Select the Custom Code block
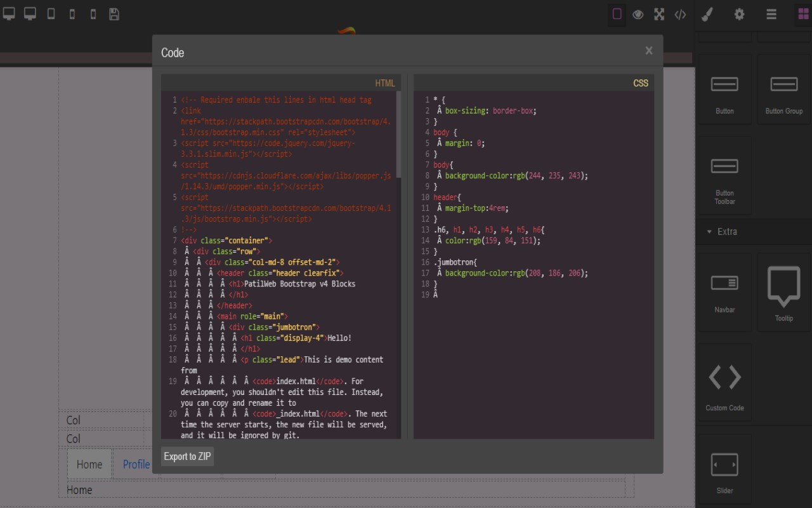The height and width of the screenshot is (508, 812). 724,382
